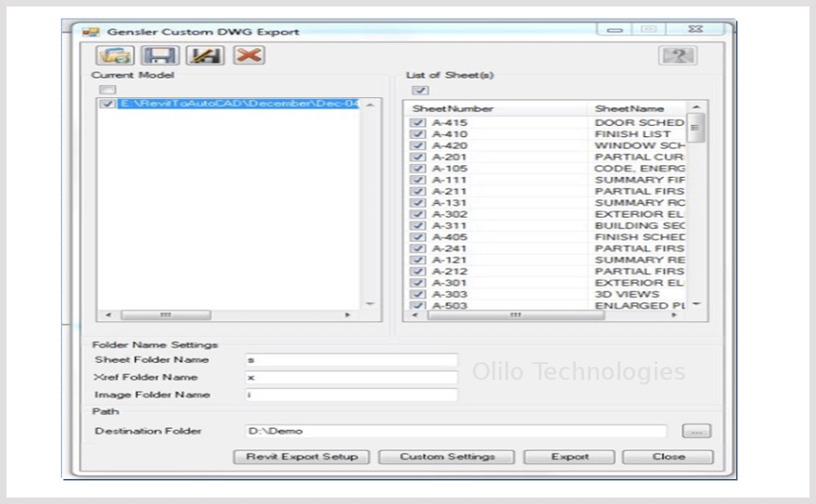Click the Current Model list scroll-up arrow
This screenshot has height=504, width=816.
coord(370,105)
